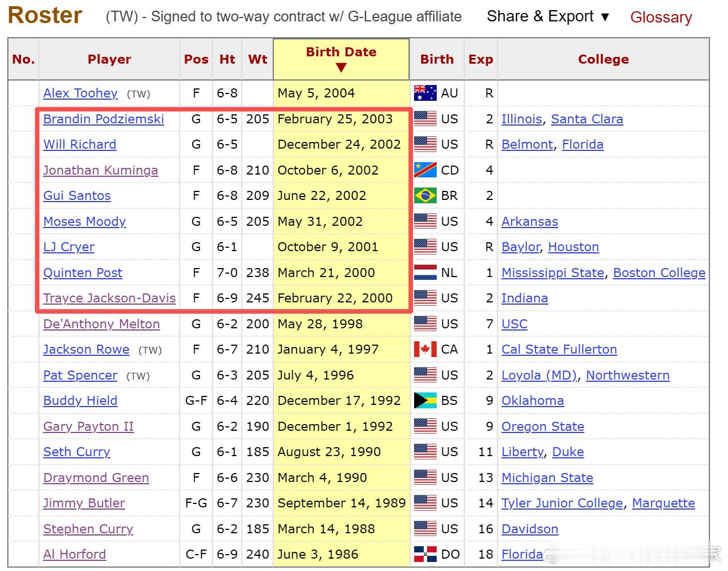
Task: Visit the Davidson college link
Action: pos(530,529)
